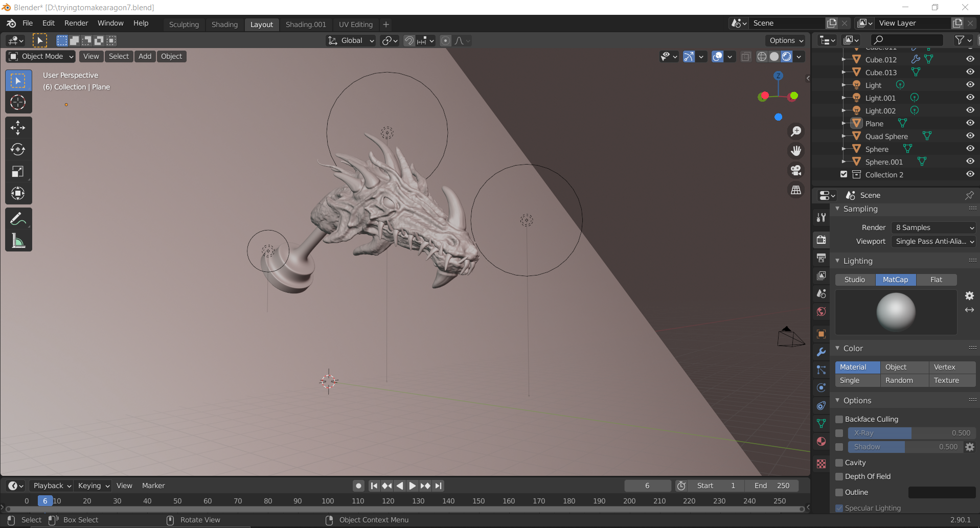Select the Measure tool
Screen dimensions: 980x528
(x=18, y=240)
